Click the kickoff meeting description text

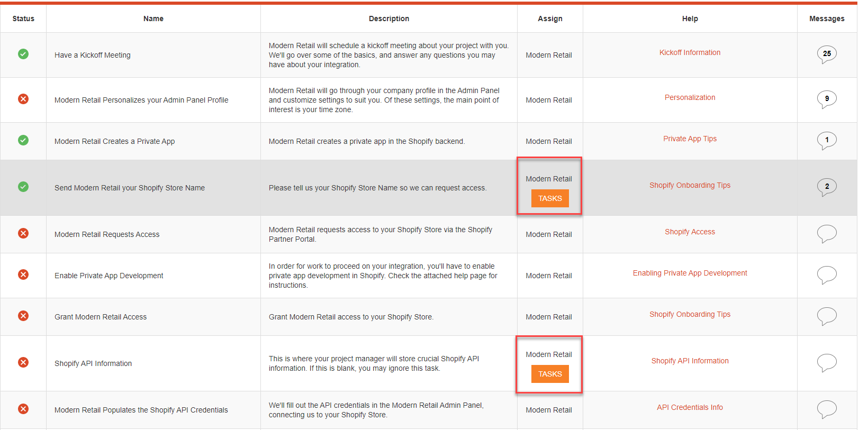click(388, 55)
